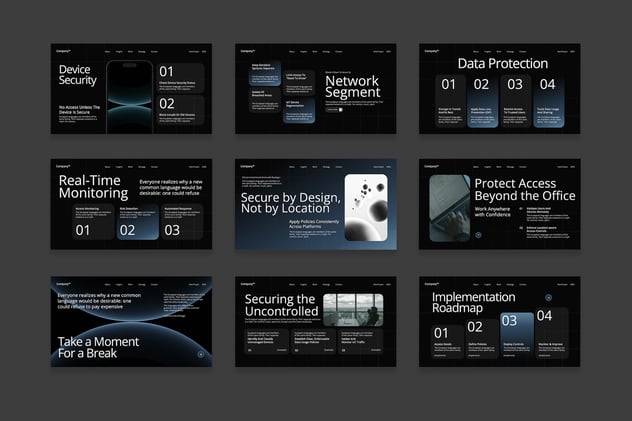632x421 pixels.
Task: Open the Real-Time Monitoring slide thumbnail
Action: tap(132, 204)
